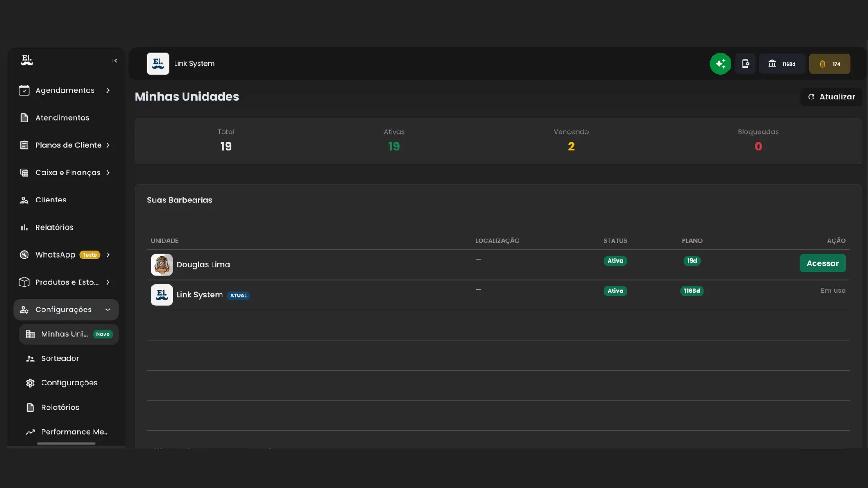The image size is (868, 488).
Task: Open Clientes from the sidebar
Action: pyautogui.click(x=51, y=200)
